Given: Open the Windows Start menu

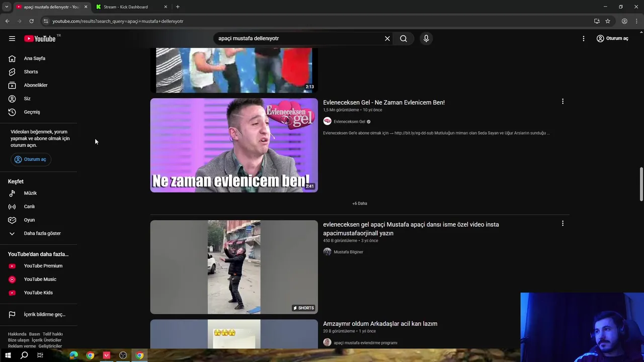Looking at the screenshot, I should pyautogui.click(x=8, y=355).
